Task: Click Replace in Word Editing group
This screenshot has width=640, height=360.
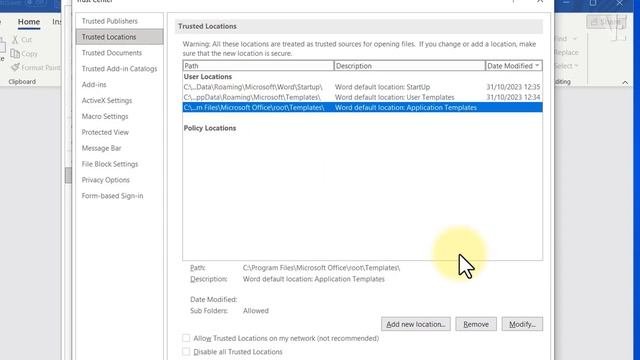Action: pos(566,52)
